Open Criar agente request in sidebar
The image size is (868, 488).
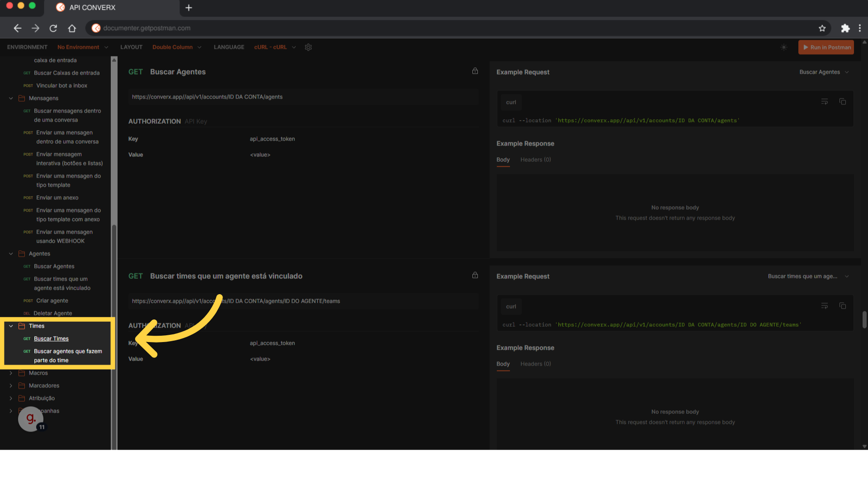[52, 300]
